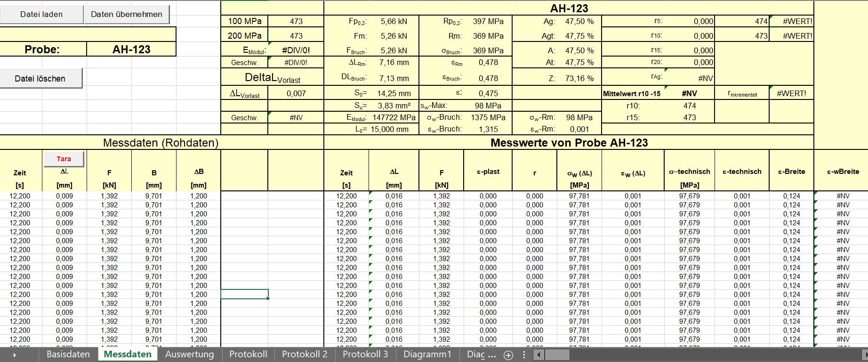Click the Daten übernehmen button
Viewport: 868px width, 362px height.
coord(127,14)
